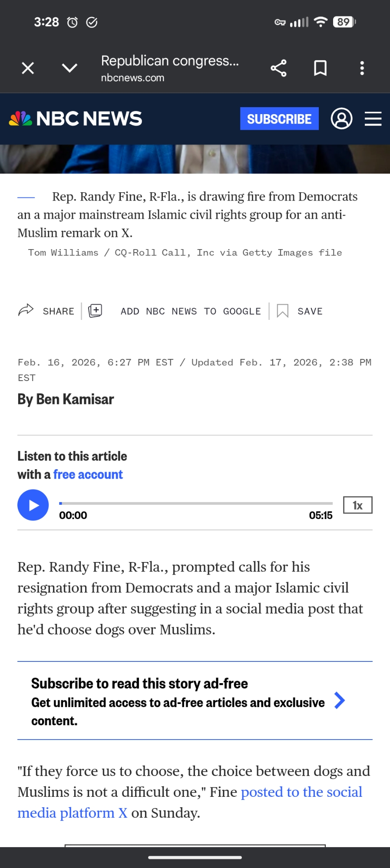Viewport: 390px width, 868px height.
Task: Click the blue Subscribe button
Action: click(279, 118)
